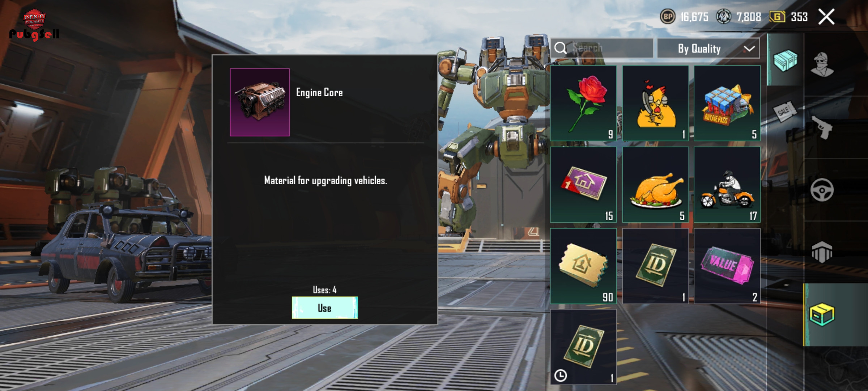Click the Search input field
868x391 pixels.
[602, 48]
